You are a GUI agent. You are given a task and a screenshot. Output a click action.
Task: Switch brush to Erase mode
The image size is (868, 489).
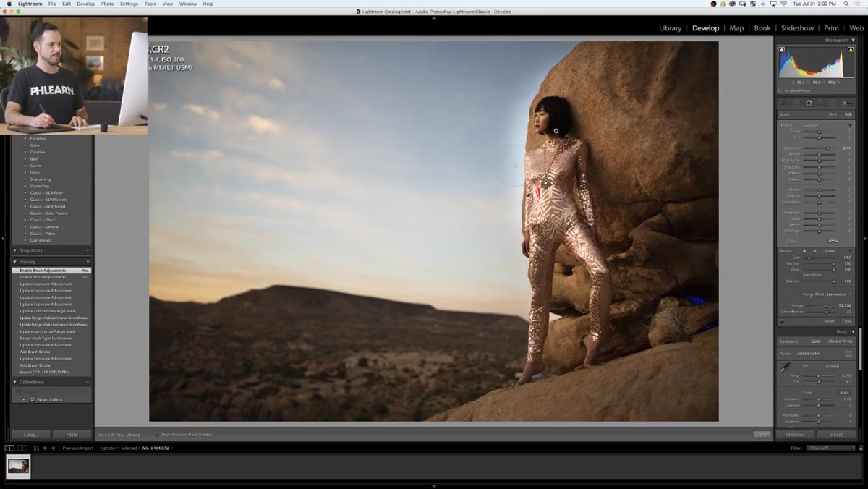click(830, 251)
